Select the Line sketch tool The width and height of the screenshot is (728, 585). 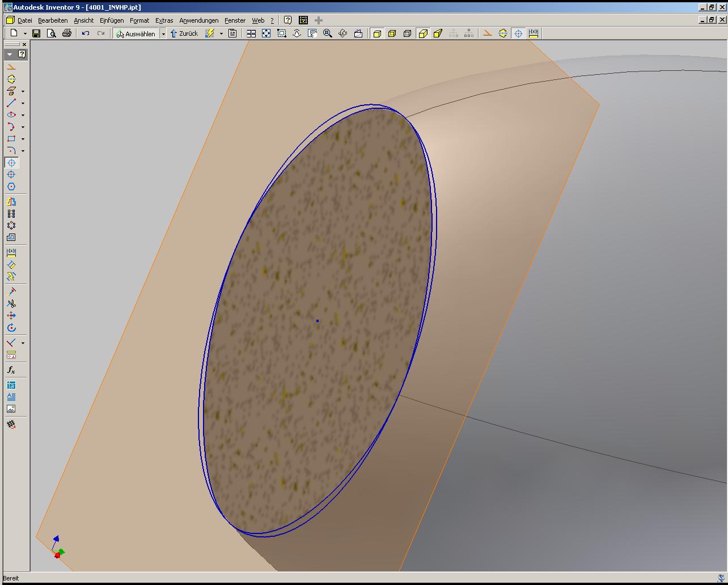pyautogui.click(x=11, y=103)
